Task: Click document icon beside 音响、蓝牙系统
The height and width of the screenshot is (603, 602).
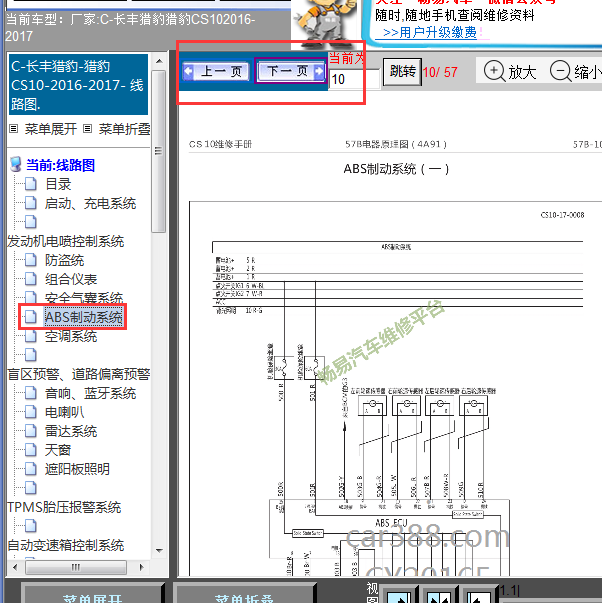Action: click(x=31, y=393)
